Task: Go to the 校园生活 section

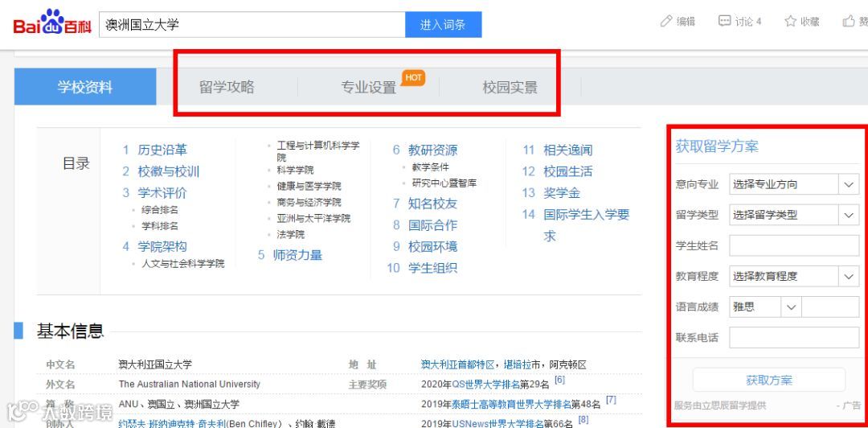Action: point(568,171)
